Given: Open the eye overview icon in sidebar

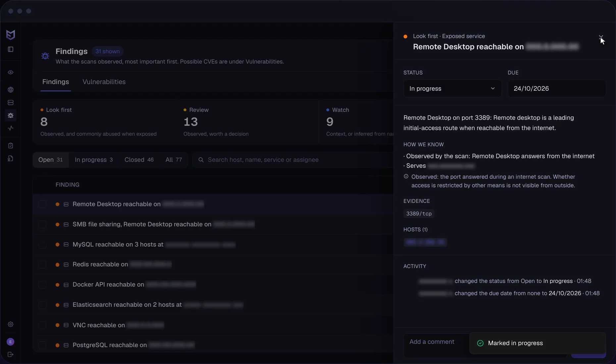Looking at the screenshot, I should coord(11,72).
